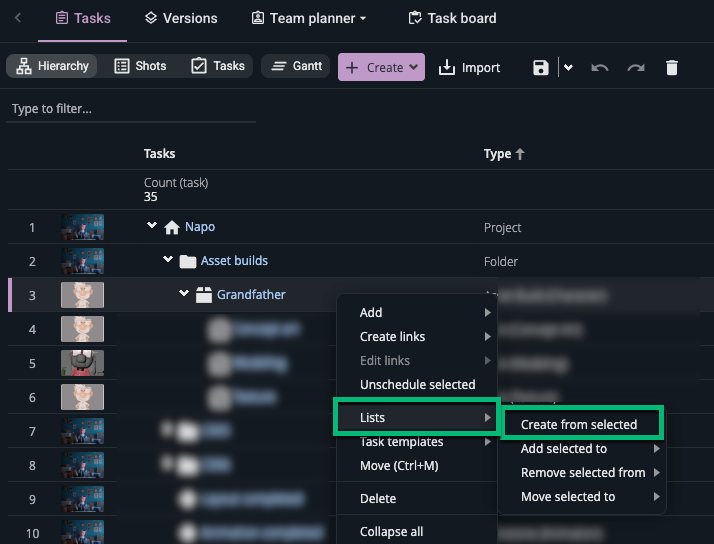Screen dimensions: 714x544
Task: Collapse the Asset builds folder
Action: (x=168, y=259)
